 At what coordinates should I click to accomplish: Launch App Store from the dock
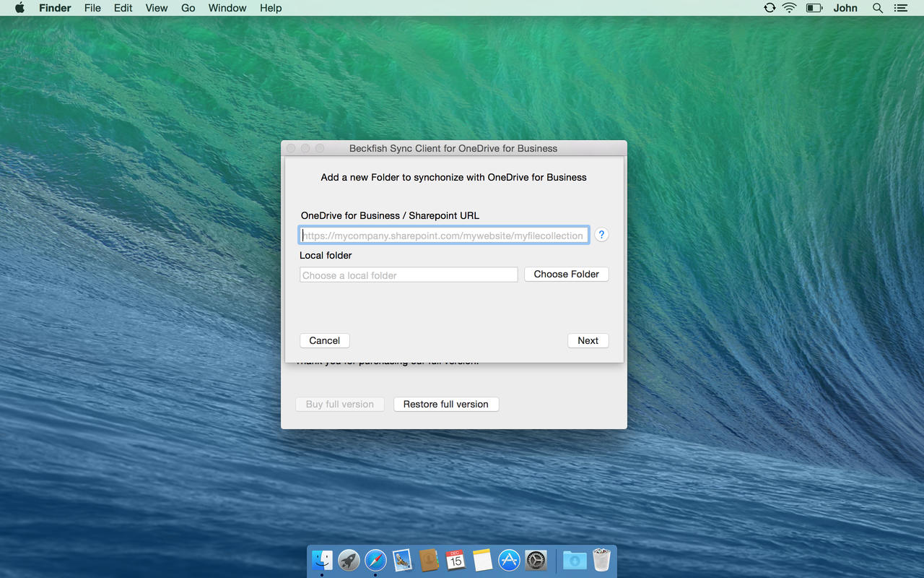coord(509,560)
